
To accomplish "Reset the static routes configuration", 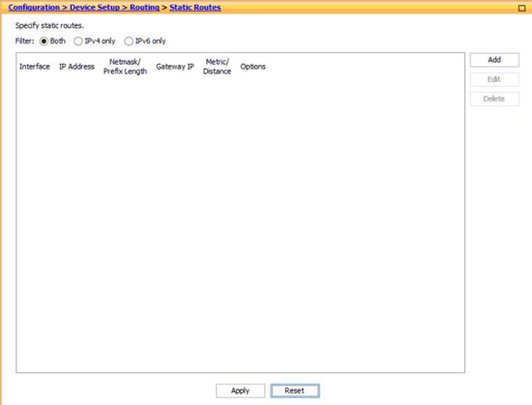I will (x=295, y=391).
